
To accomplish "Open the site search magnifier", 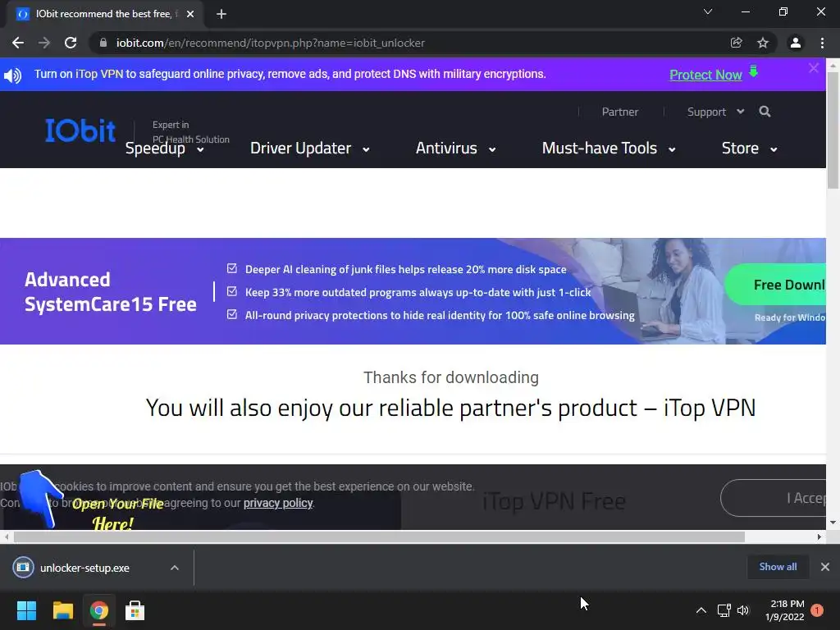I will click(x=765, y=112).
